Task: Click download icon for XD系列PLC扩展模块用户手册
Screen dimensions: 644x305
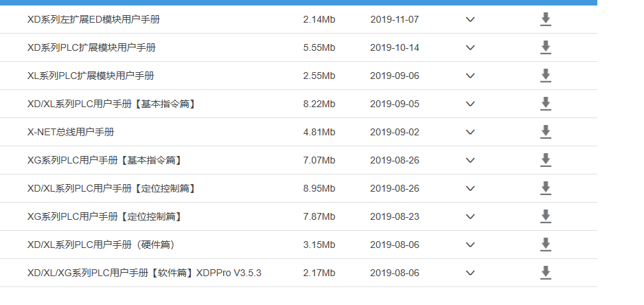Action: pyautogui.click(x=546, y=47)
